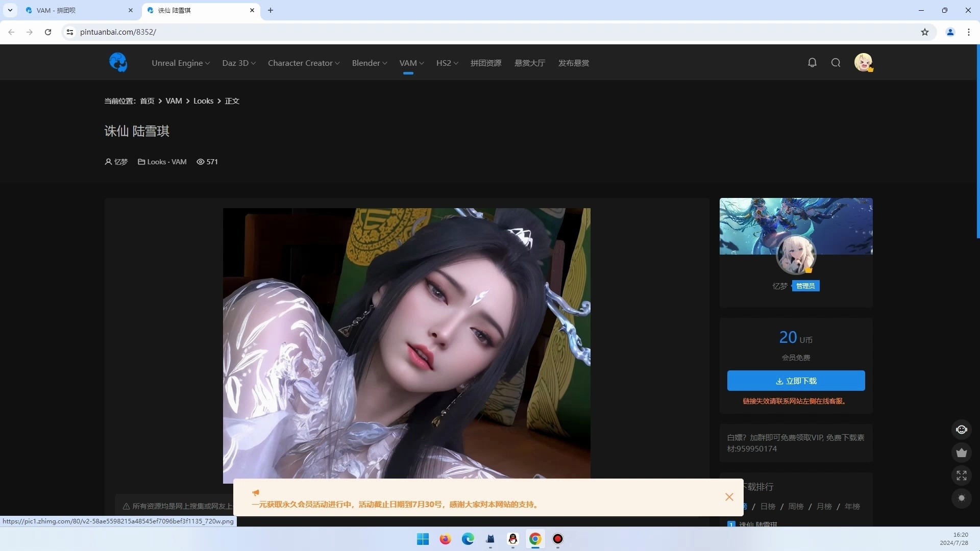Expand the Blender dropdown menu
Image resolution: width=980 pixels, height=551 pixels.
click(x=370, y=63)
